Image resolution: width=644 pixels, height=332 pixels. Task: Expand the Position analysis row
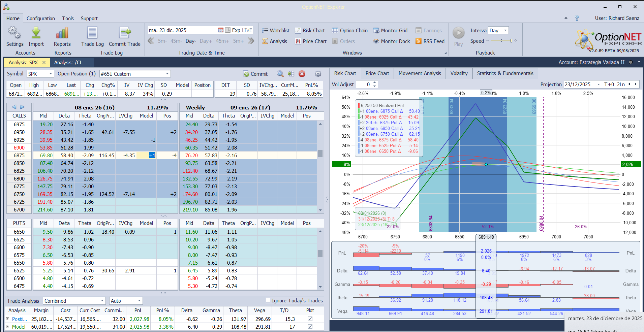coord(8,319)
